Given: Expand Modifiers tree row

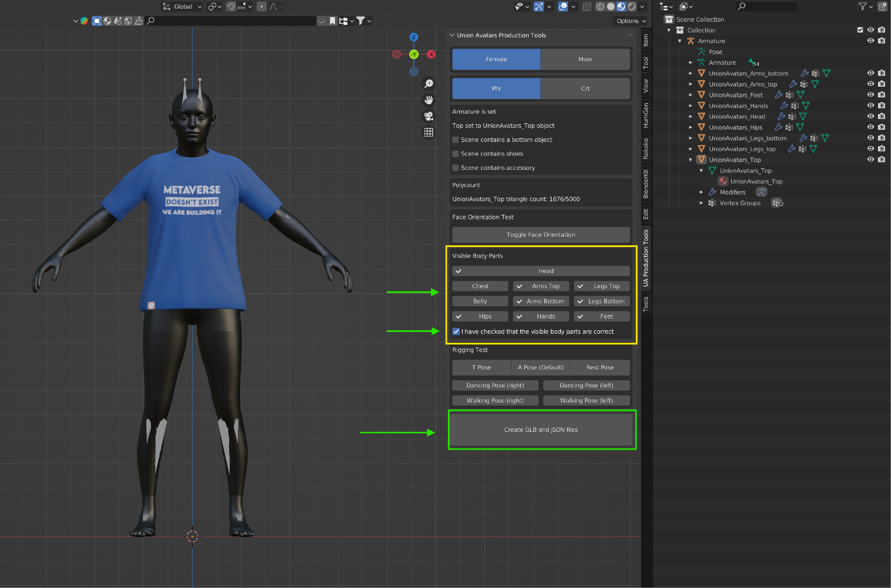Looking at the screenshot, I should pos(701,192).
